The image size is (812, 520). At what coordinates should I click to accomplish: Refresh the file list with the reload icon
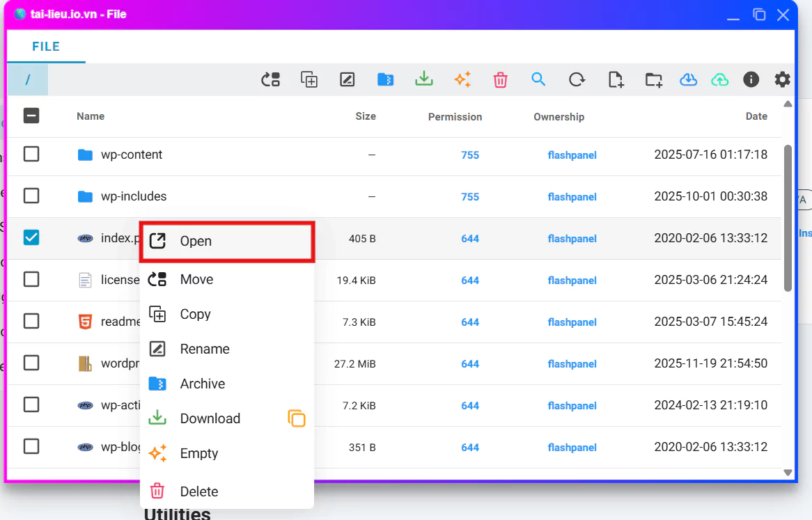pyautogui.click(x=577, y=79)
